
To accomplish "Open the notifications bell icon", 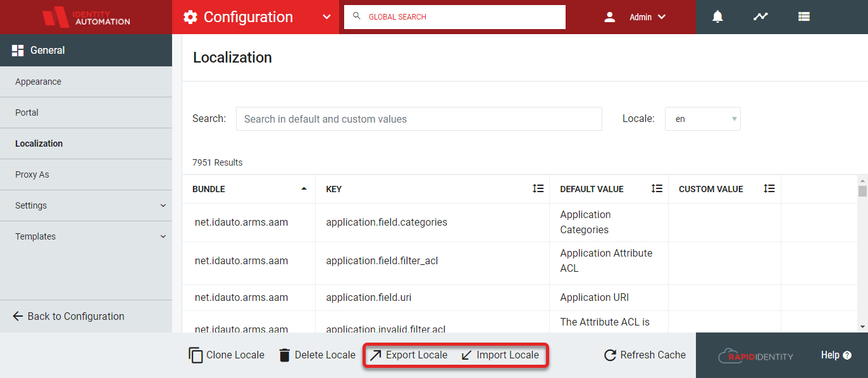I will [x=717, y=17].
